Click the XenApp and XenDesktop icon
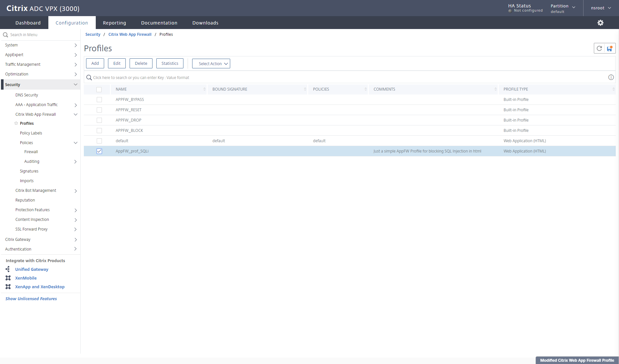 click(x=8, y=287)
